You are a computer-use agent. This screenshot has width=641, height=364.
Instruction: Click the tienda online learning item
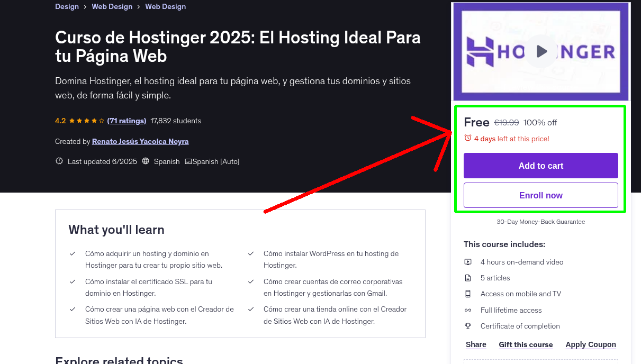[335, 315]
